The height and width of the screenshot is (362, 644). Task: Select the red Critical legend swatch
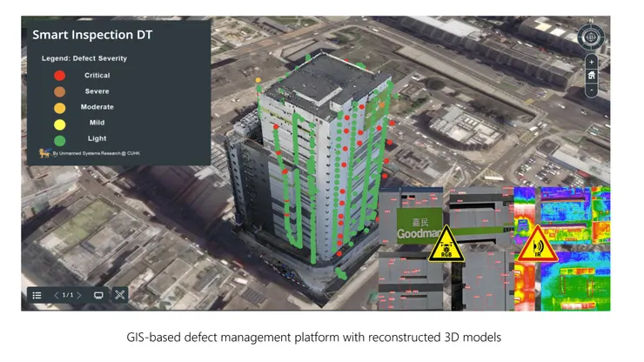[59, 75]
